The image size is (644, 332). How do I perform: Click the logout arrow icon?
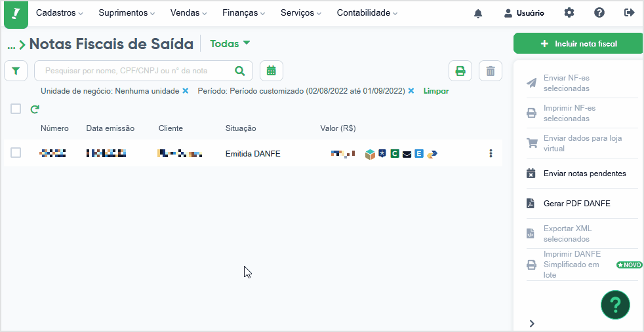point(629,12)
